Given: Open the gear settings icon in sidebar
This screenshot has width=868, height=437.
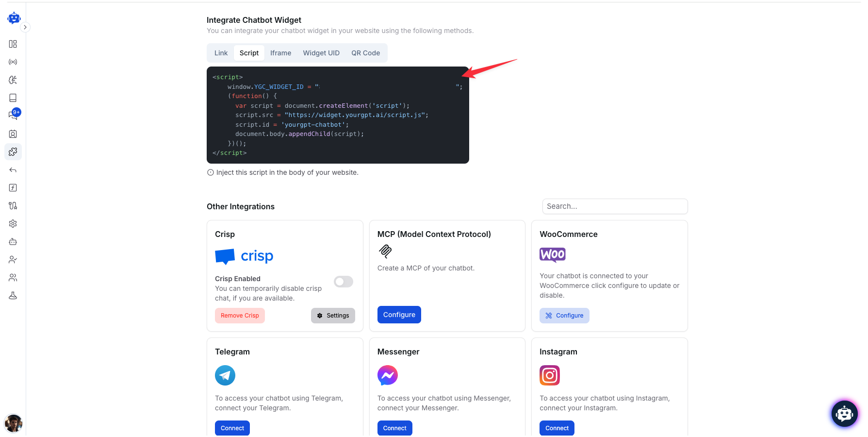Looking at the screenshot, I should click(x=13, y=224).
